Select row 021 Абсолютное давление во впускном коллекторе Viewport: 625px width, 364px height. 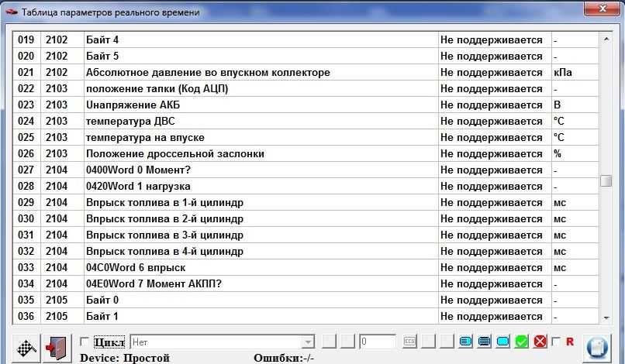[208, 72]
